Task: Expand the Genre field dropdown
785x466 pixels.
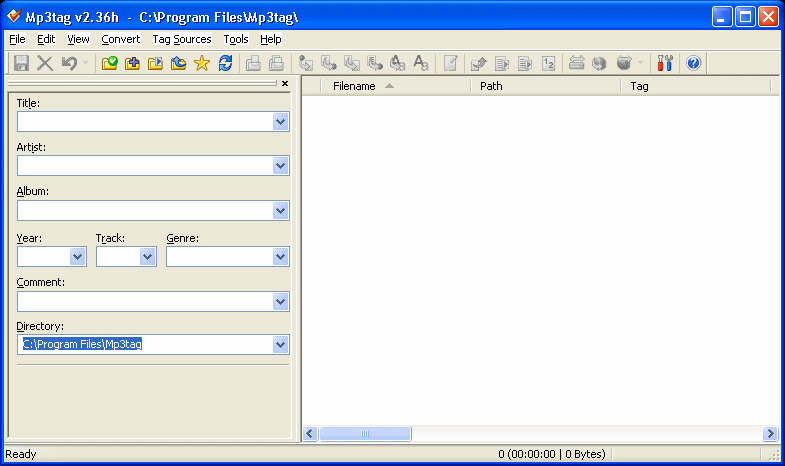Action: [x=280, y=257]
